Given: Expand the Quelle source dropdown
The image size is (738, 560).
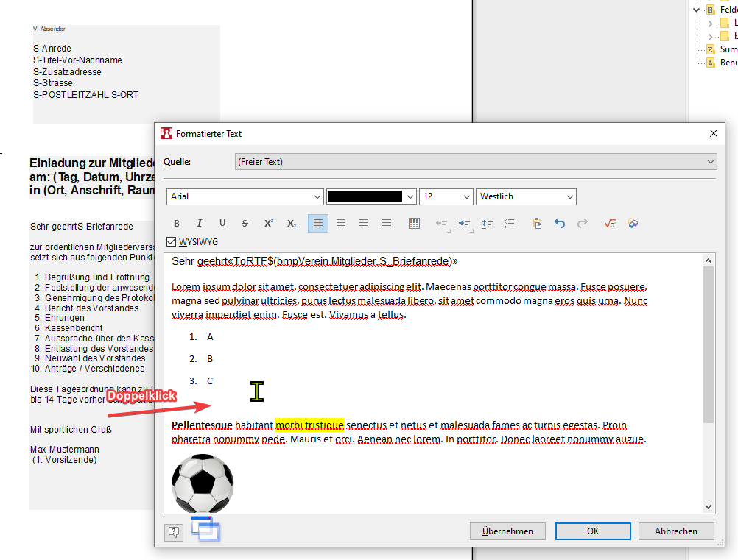Looking at the screenshot, I should point(709,162).
